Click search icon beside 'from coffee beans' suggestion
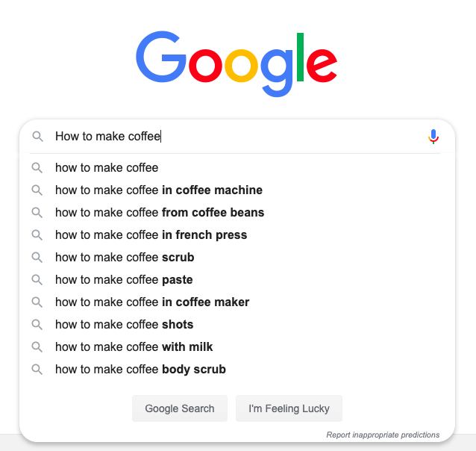The width and height of the screenshot is (476, 451). coord(37,213)
